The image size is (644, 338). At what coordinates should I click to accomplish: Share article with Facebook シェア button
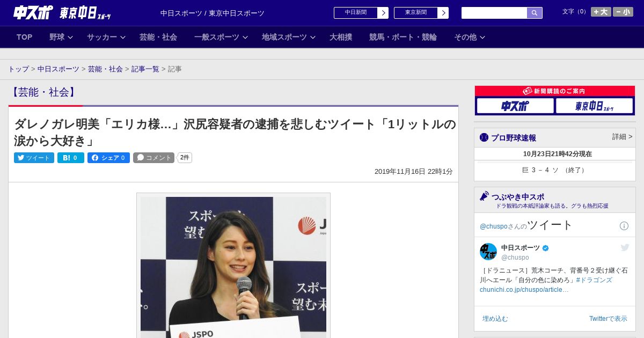pos(108,158)
